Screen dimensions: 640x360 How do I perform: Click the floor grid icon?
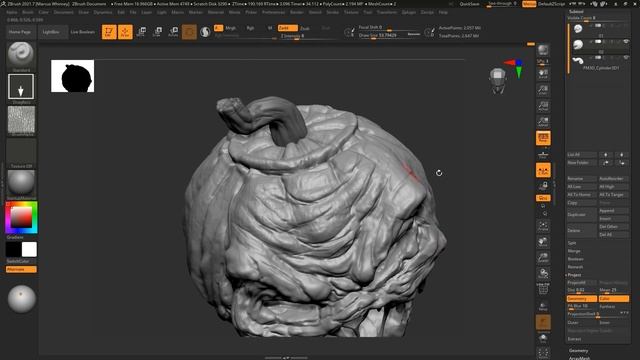(543, 154)
